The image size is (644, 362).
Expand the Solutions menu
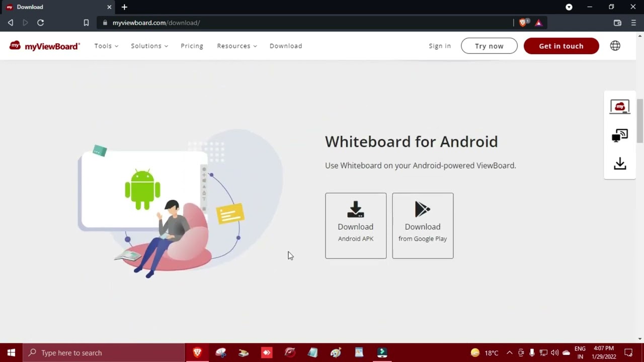point(149,46)
